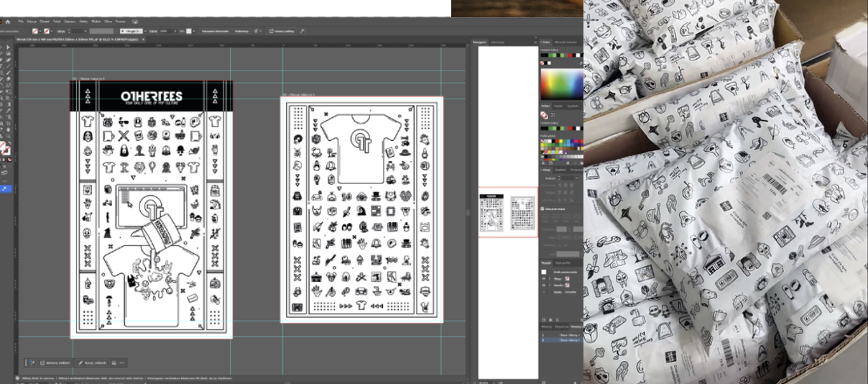Toggle the Linia przerywana checkbox
Viewport: 868px width, 384px height.
coord(542,209)
